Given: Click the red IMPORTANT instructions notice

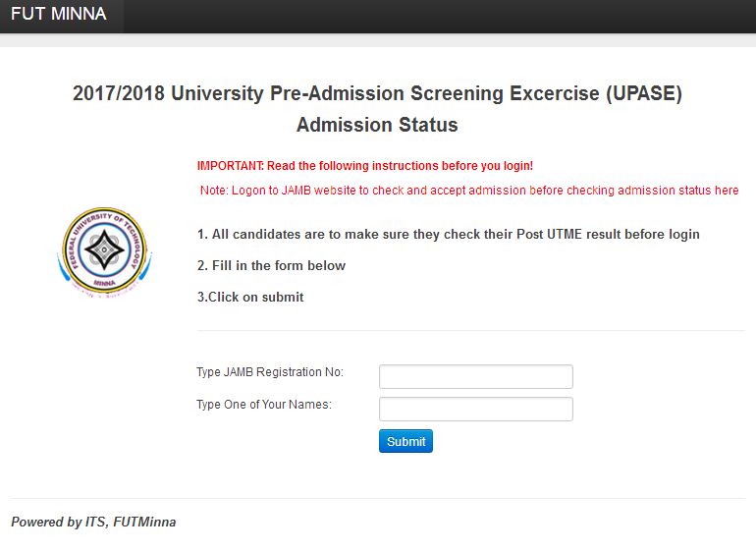Looking at the screenshot, I should [x=364, y=166].
